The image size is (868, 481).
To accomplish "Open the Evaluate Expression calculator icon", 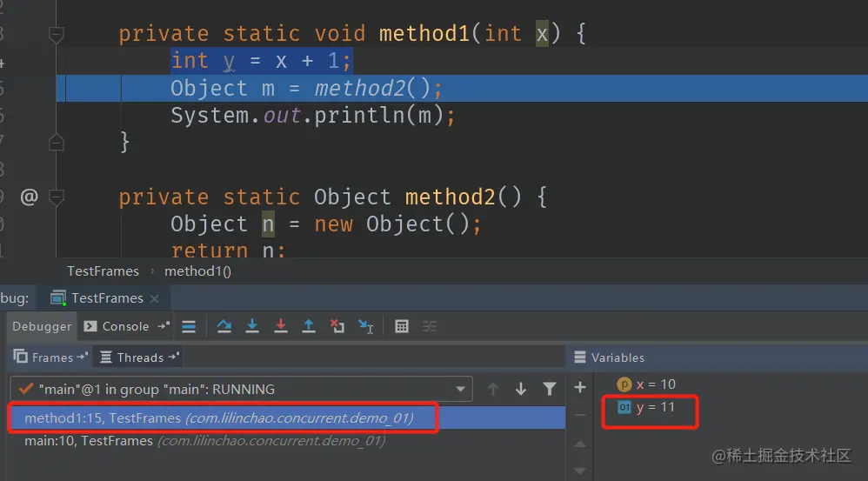I will pos(402,326).
